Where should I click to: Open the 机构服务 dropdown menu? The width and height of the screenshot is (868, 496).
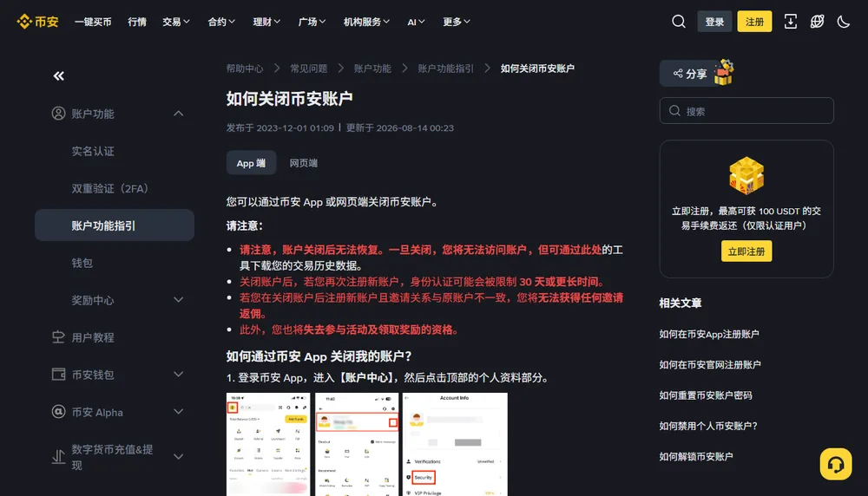point(366,22)
